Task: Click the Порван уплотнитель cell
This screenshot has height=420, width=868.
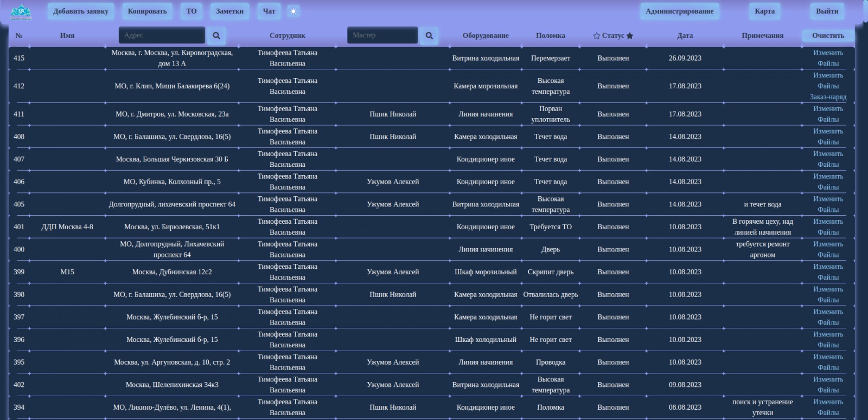Action: [x=551, y=114]
